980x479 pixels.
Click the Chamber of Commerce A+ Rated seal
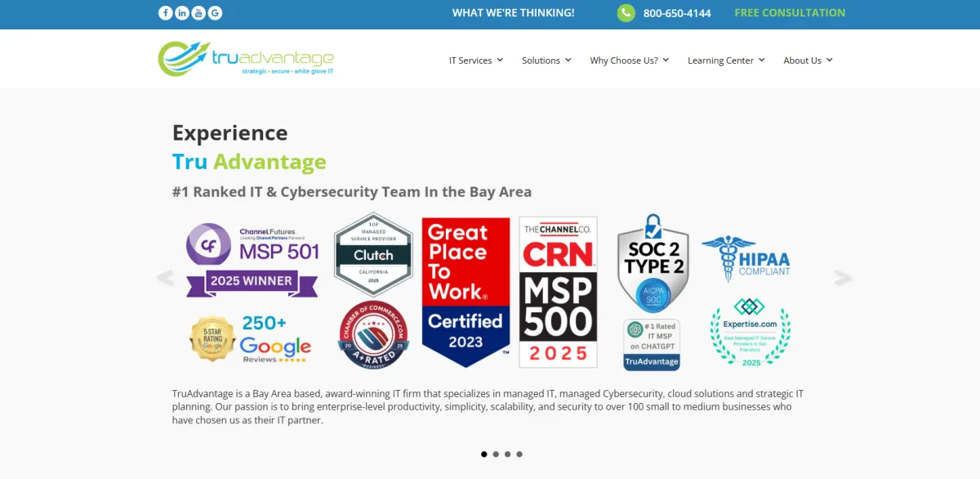[373, 336]
